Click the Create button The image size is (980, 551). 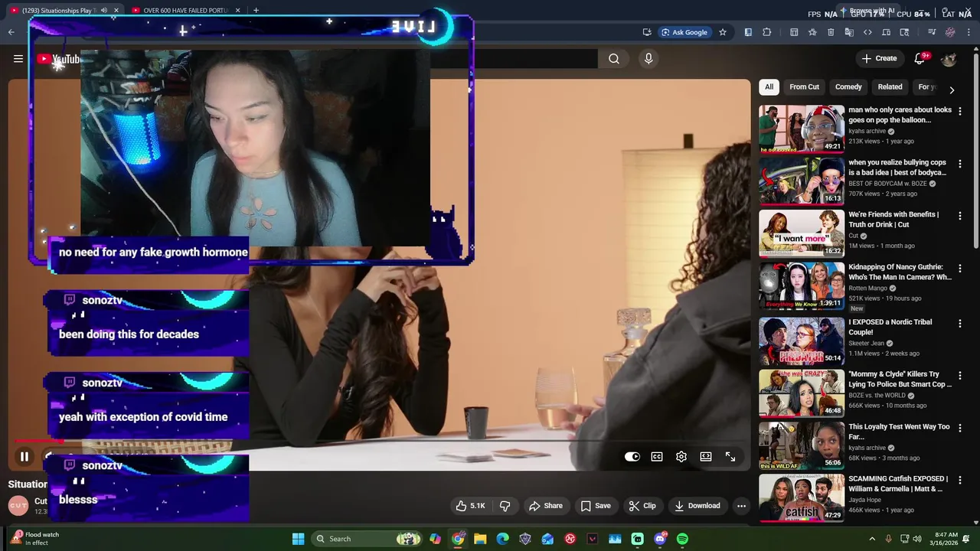[x=879, y=58]
